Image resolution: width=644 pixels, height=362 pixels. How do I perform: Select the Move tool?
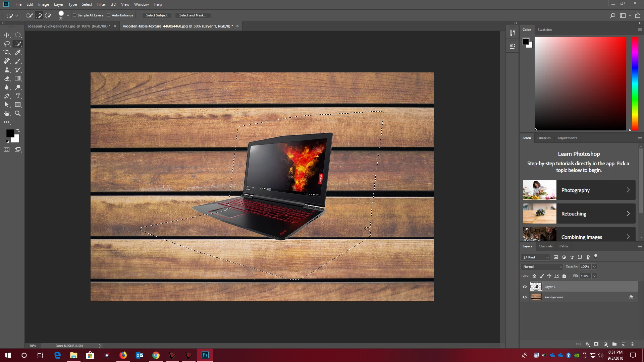7,35
